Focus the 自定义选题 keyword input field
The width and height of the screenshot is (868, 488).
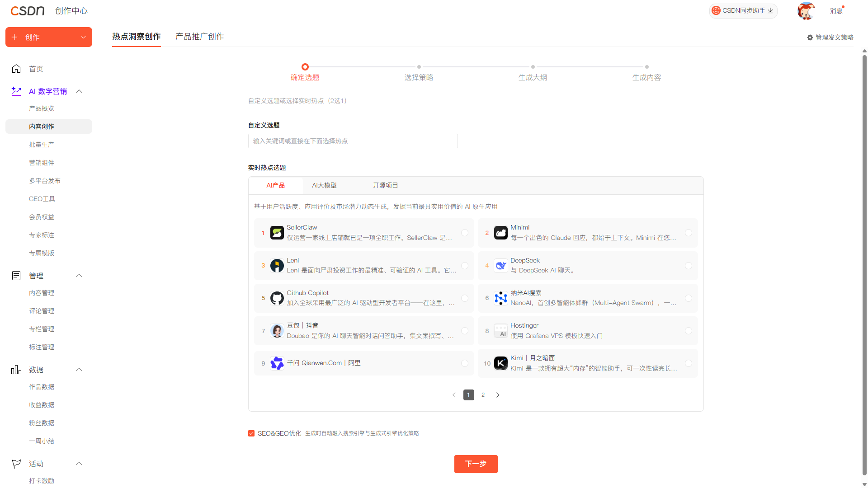pyautogui.click(x=353, y=141)
